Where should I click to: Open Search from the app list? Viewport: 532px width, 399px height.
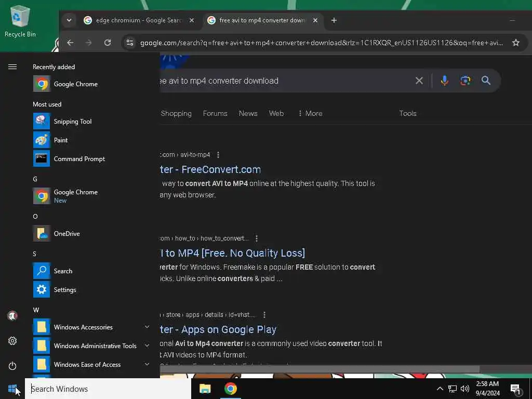point(91,271)
